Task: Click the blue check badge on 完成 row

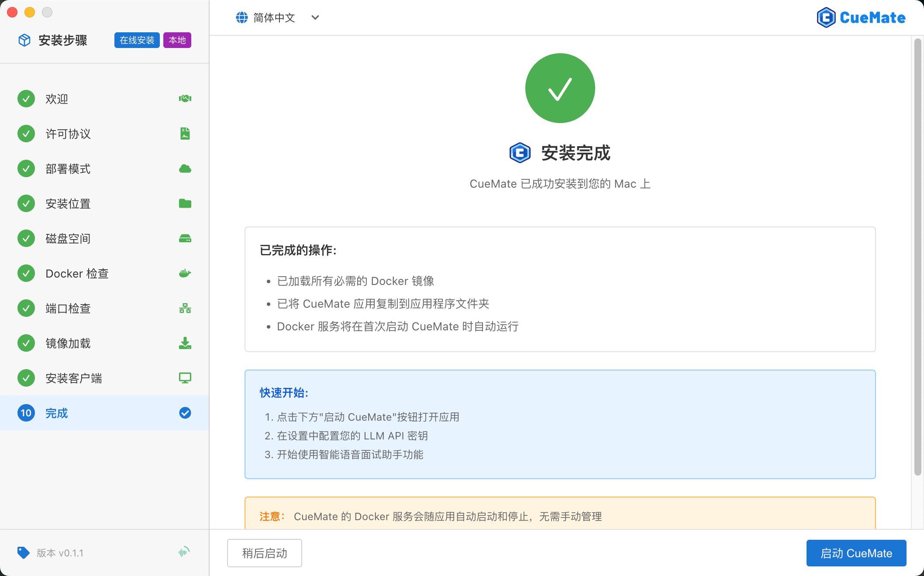Action: coord(185,413)
